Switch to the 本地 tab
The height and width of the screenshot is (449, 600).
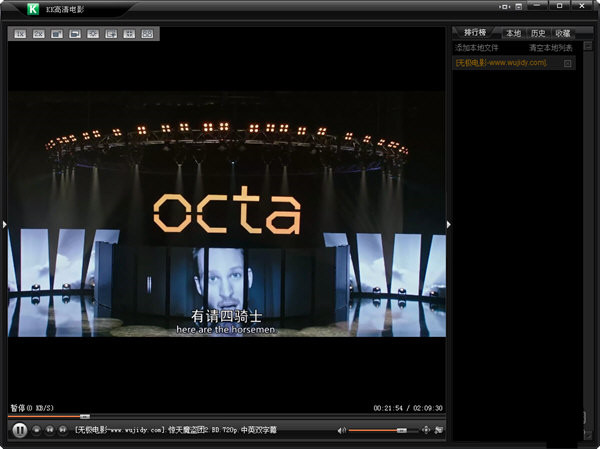(513, 33)
